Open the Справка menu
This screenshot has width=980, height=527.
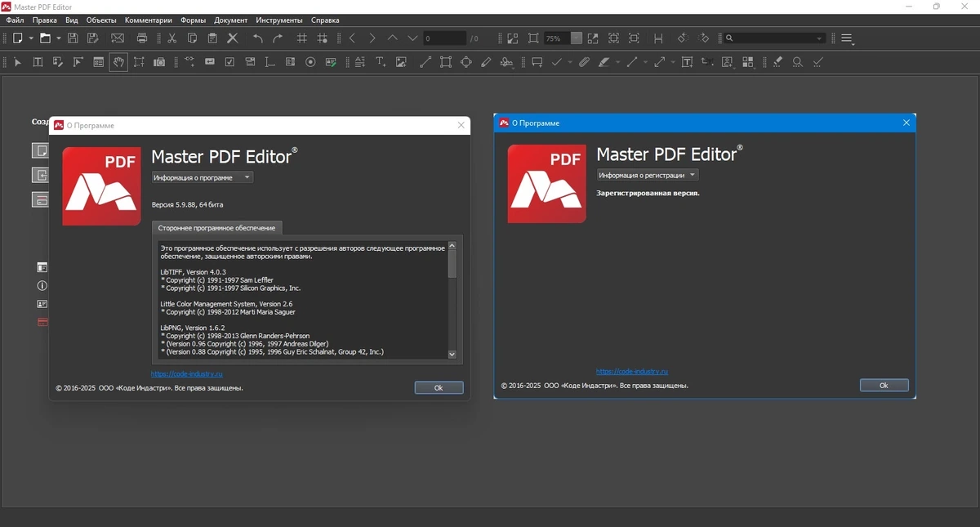point(326,20)
